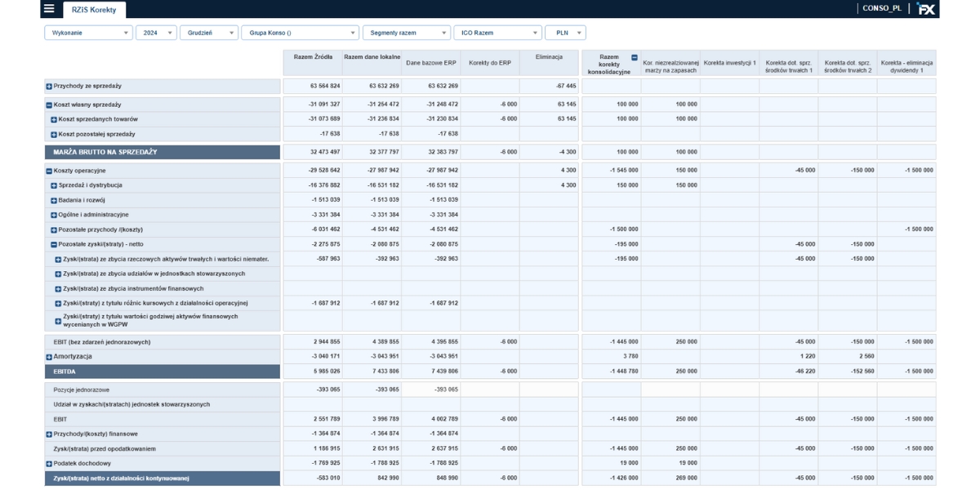Expand Zysk/(strata) ze zbycia udziałów row
The image size is (980, 490).
58,274
